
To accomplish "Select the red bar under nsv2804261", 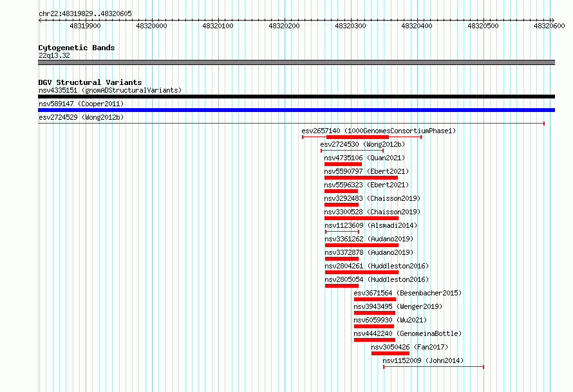I will coord(362,272).
